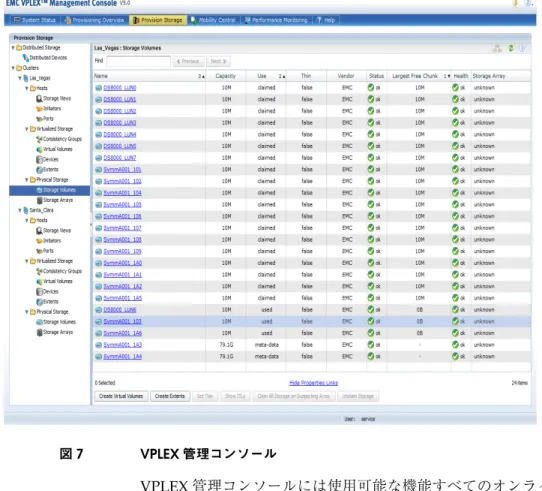Click Claim All Storage on Supporting Array button

[294, 396]
